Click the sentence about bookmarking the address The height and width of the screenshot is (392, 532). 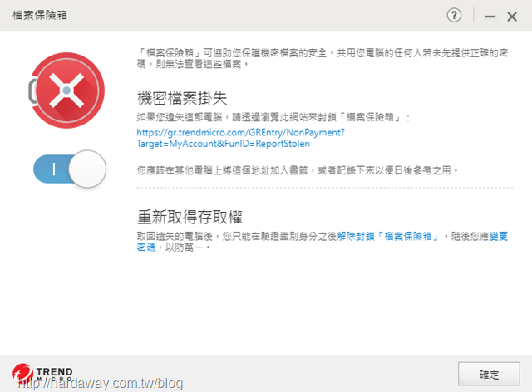tap(298, 170)
